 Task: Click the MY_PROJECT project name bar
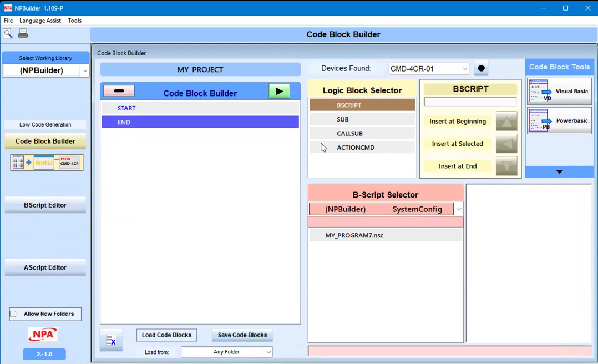tap(200, 69)
